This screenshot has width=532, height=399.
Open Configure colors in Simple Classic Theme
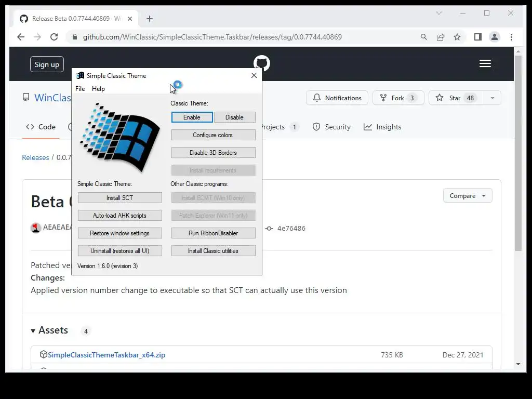(x=213, y=135)
